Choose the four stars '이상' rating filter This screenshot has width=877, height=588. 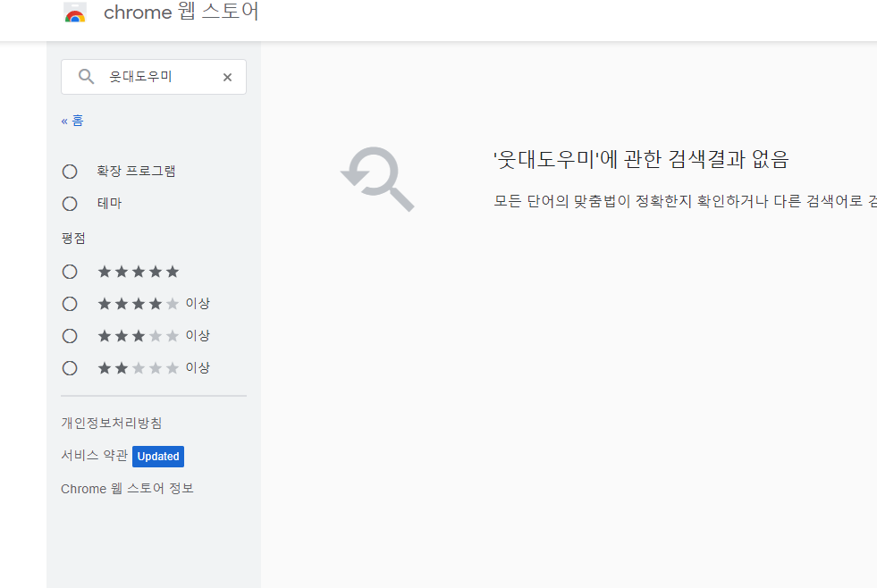point(70,304)
